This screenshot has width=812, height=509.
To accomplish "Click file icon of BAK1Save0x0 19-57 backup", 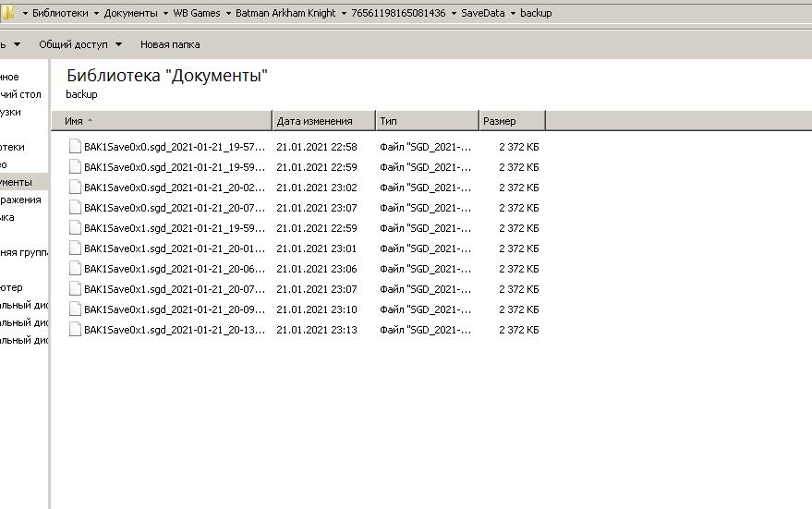I will [75, 147].
